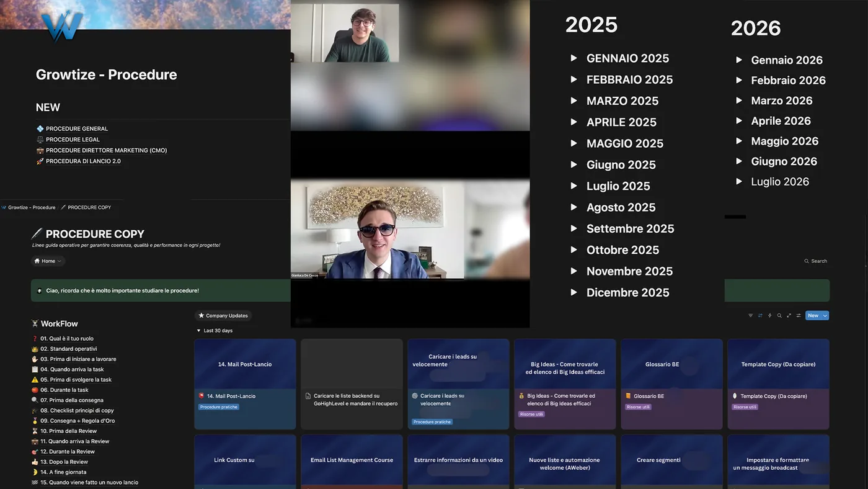Open 03. Prima di iniziare a lavorare
Screen dimensions: 868x489
click(74, 359)
